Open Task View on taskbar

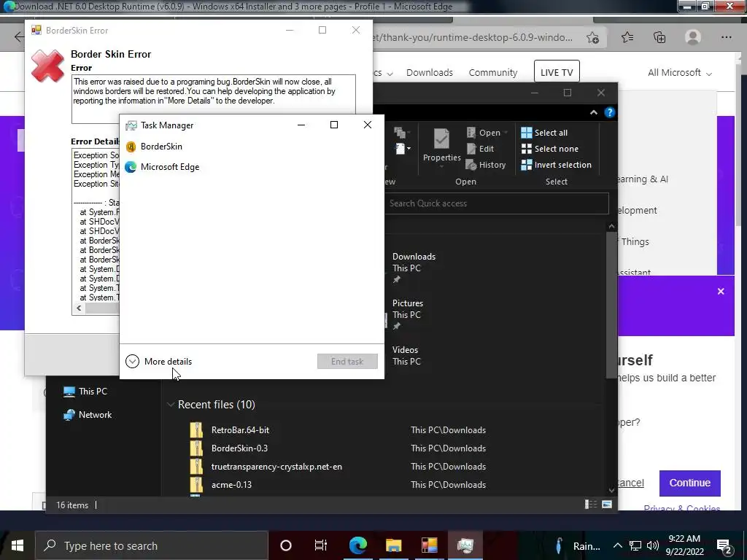[321, 545]
